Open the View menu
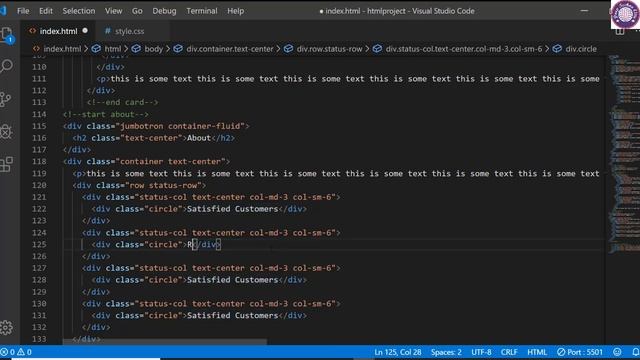This screenshot has height=360, width=640. click(113, 11)
